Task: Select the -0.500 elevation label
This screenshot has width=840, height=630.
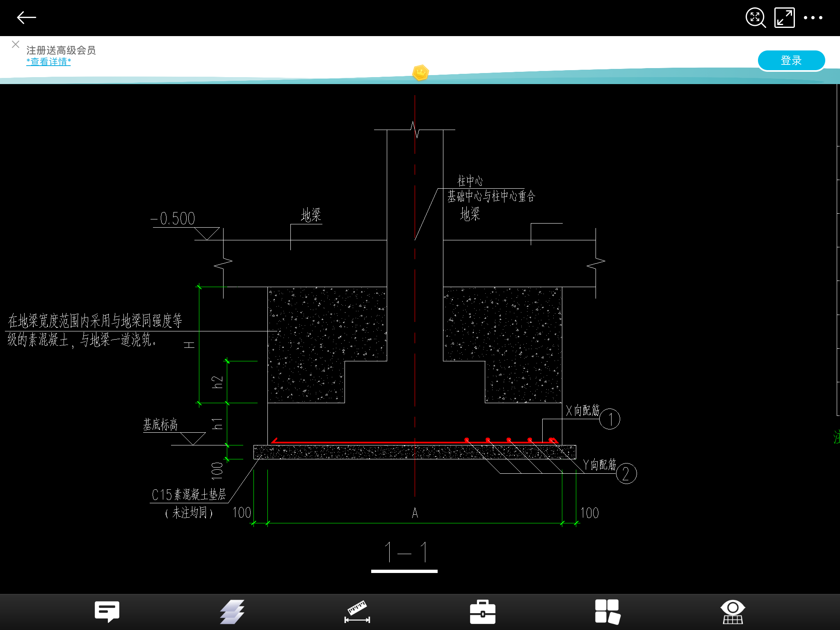Action: [x=173, y=219]
